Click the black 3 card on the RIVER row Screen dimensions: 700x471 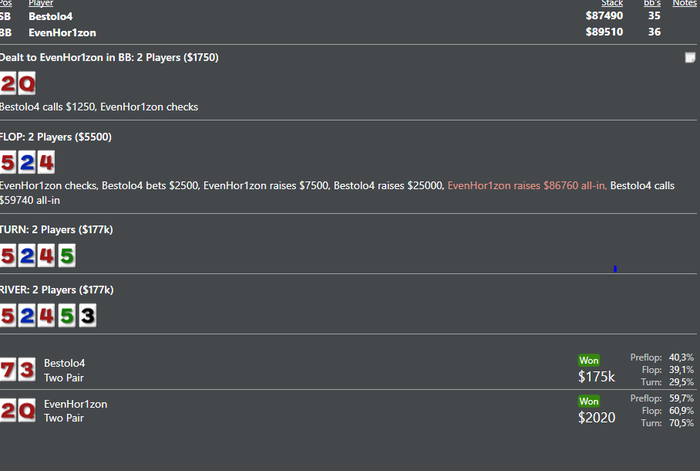(87, 315)
